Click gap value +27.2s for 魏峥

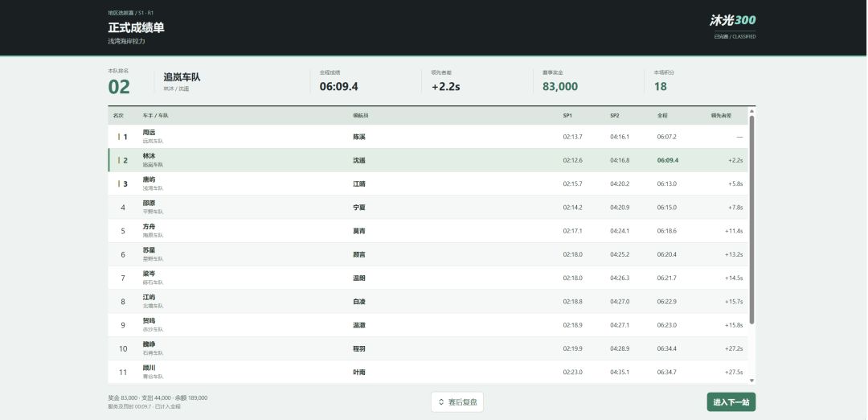[x=734, y=349]
